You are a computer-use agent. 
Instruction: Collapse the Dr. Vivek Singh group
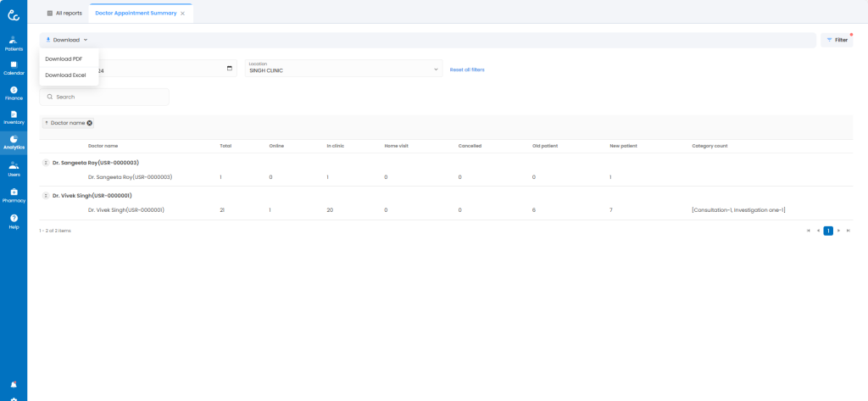click(46, 195)
